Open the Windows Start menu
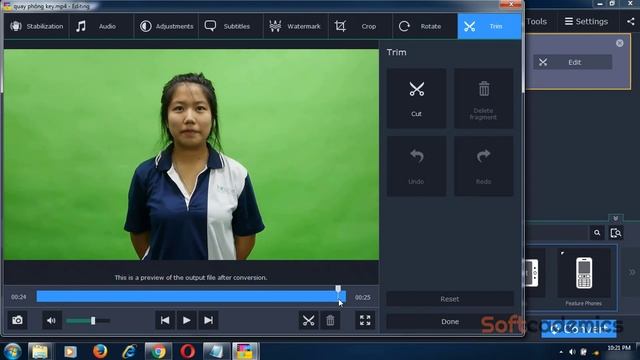Image resolution: width=640 pixels, height=360 pixels. (x=13, y=351)
